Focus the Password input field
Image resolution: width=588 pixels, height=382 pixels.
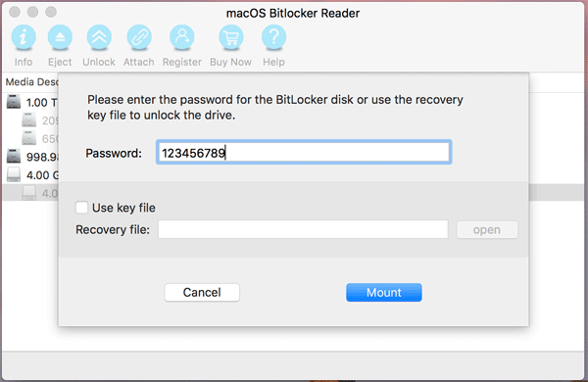[304, 152]
